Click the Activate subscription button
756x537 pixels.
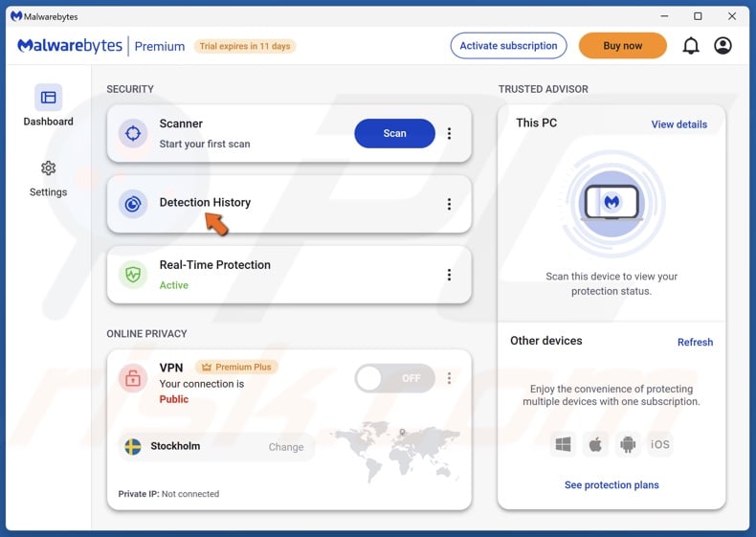(509, 46)
